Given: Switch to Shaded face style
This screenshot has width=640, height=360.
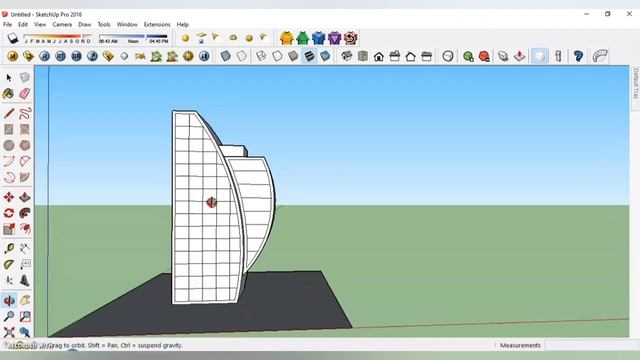Looking at the screenshot, I should [x=293, y=56].
